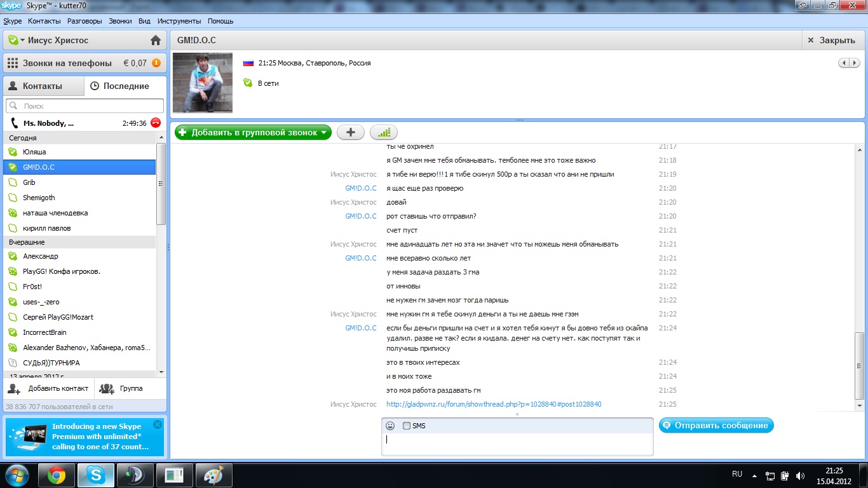This screenshot has height=488, width=868.
Task: Show hidden system tray icons arrow
Action: 754,475
